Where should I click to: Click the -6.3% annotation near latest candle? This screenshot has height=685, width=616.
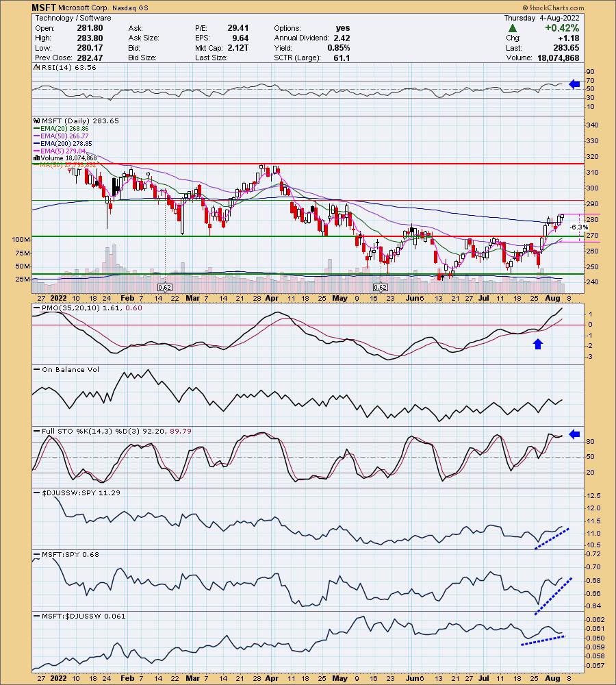579,227
